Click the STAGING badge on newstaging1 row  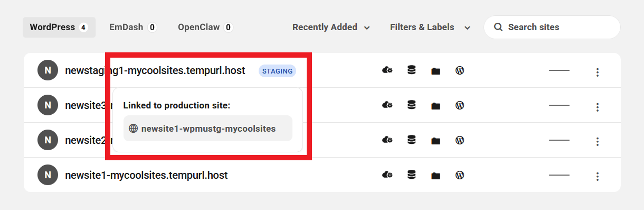pos(278,71)
